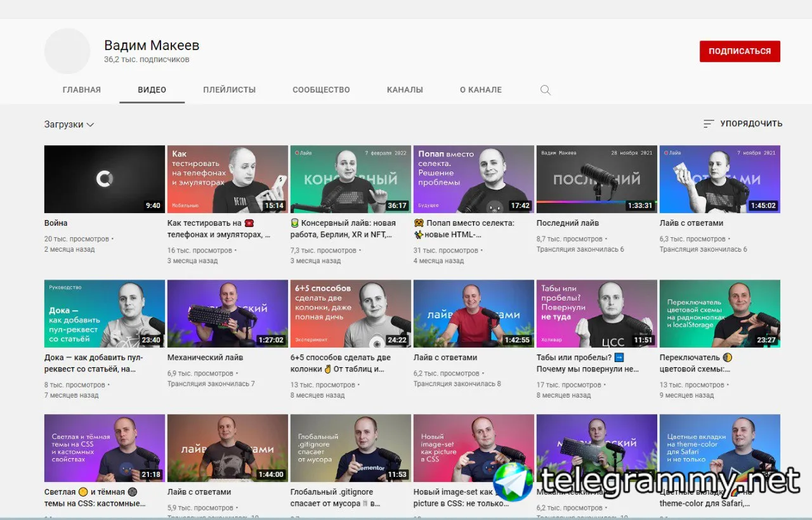Click the 9 месяцев назад upload date
This screenshot has height=520, width=812.
(687, 395)
